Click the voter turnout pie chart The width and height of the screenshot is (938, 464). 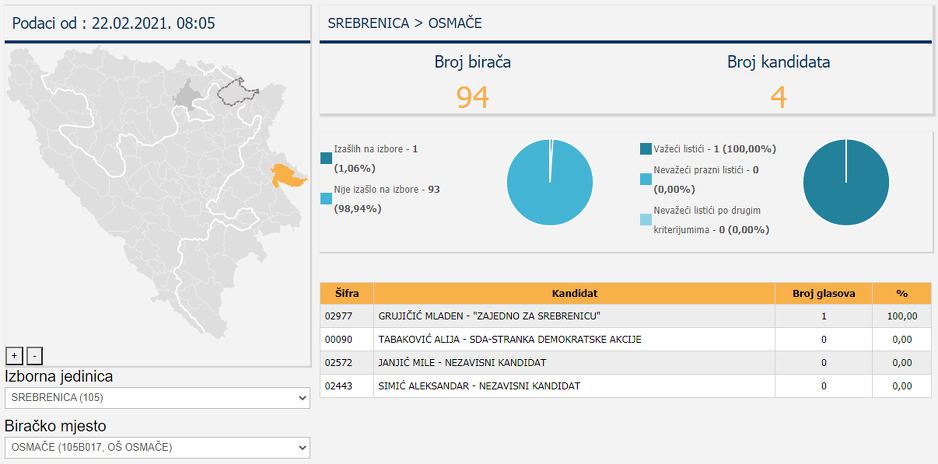[x=549, y=182]
